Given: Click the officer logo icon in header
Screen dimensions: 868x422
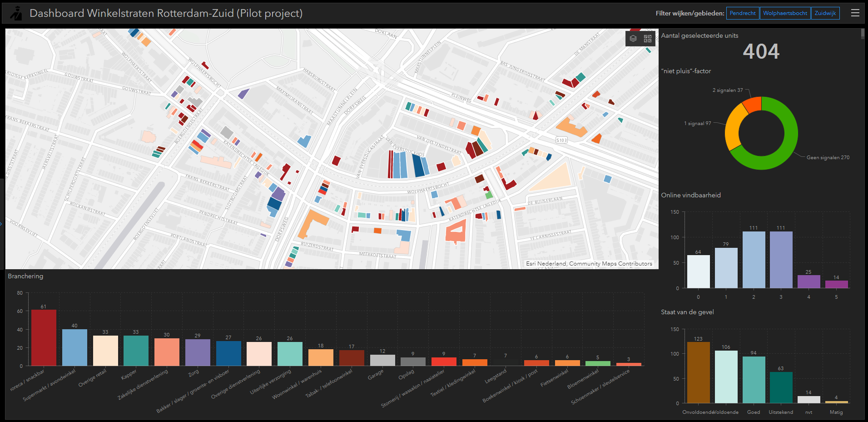Looking at the screenshot, I should [x=17, y=14].
